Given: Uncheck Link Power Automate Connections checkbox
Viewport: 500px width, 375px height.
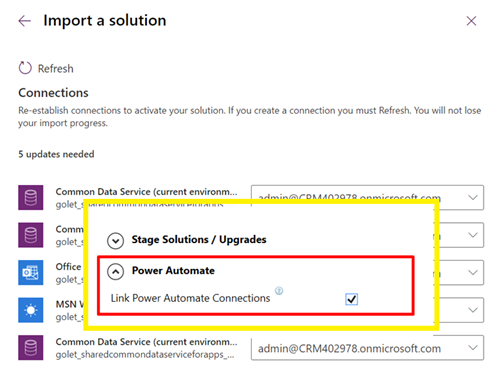Looking at the screenshot, I should (x=351, y=299).
